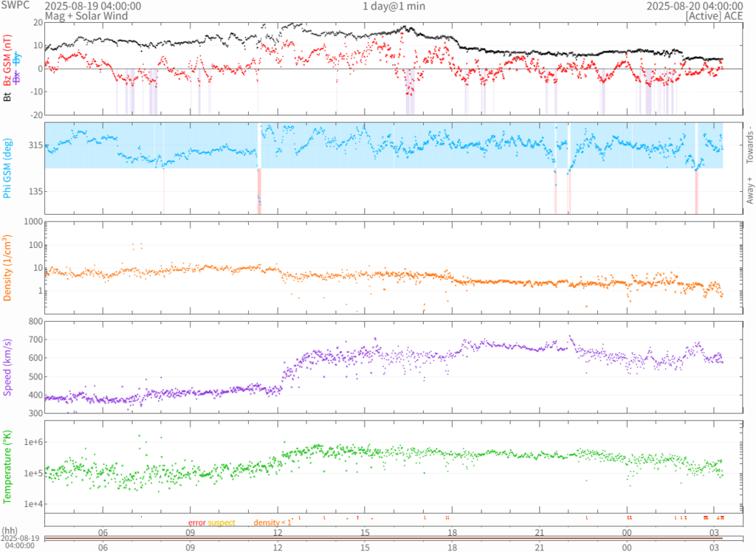Open the Mag + Solar Wind selector

[x=86, y=15]
